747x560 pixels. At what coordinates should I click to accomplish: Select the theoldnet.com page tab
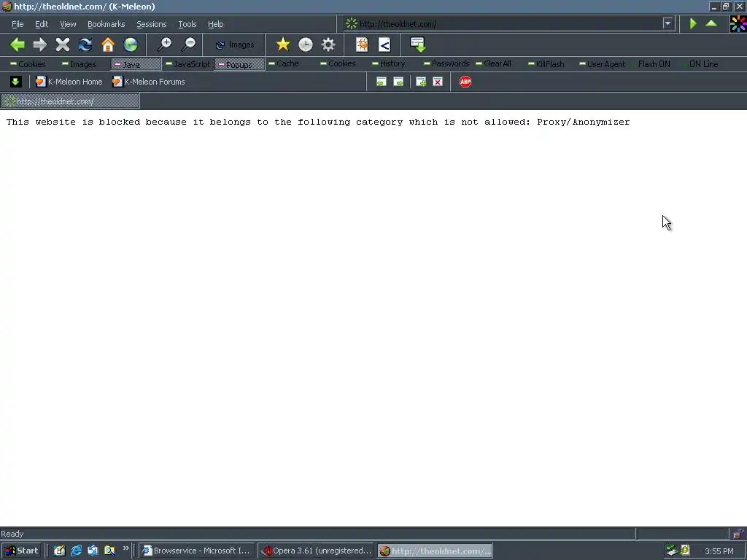tap(70, 101)
